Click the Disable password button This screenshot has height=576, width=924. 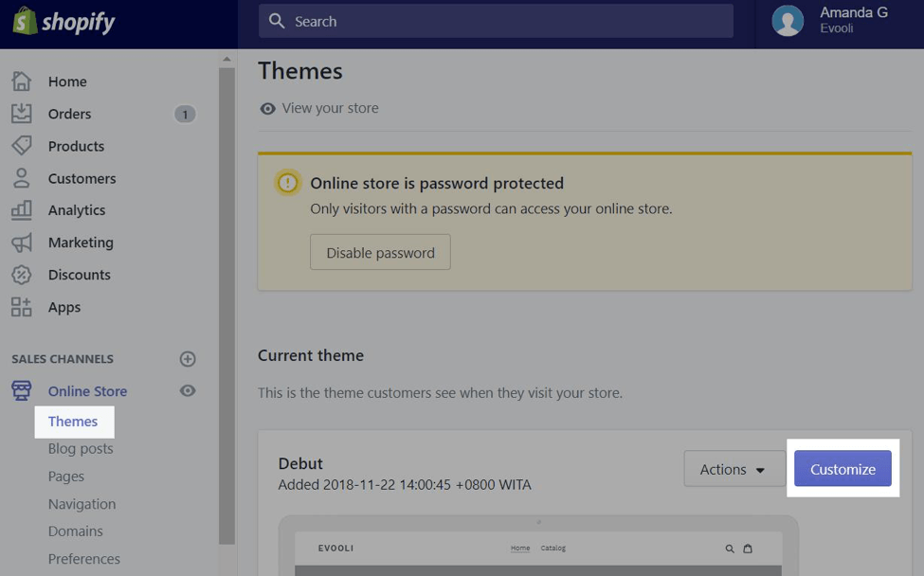pyautogui.click(x=380, y=253)
